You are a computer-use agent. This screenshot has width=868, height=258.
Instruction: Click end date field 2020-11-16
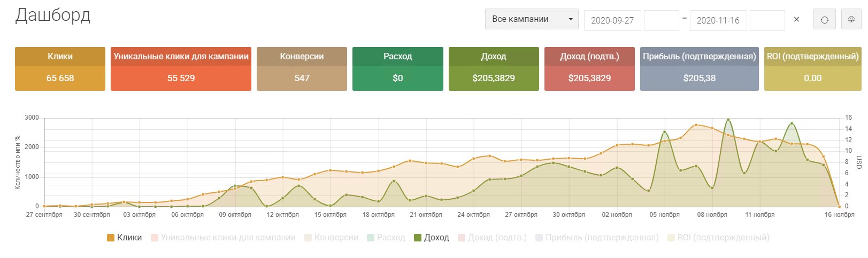tap(718, 20)
